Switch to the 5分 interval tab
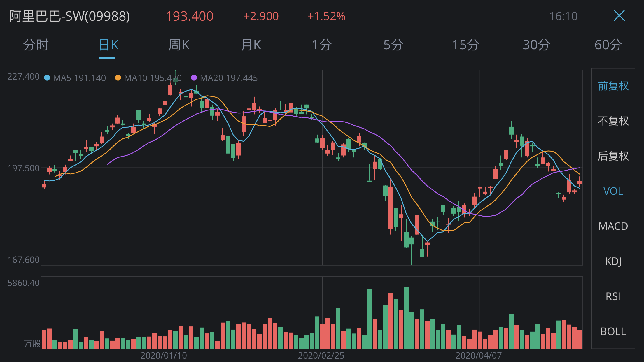Screen dimensions: 644x362 click(x=393, y=45)
